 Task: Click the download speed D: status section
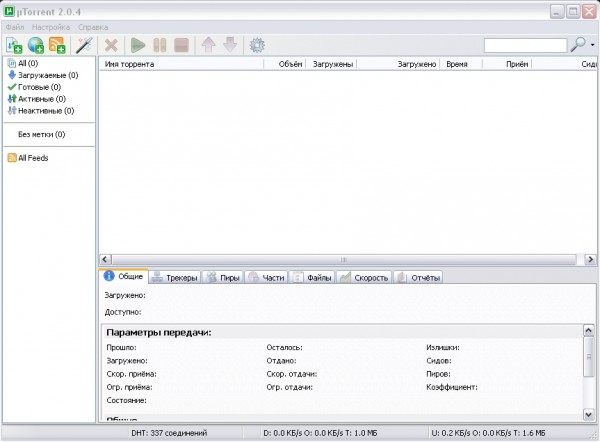[x=320, y=433]
